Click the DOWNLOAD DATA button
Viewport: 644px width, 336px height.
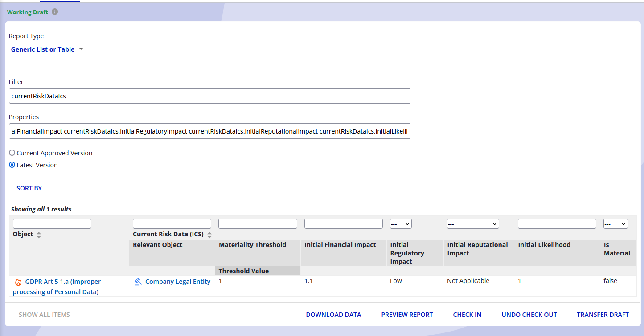pos(333,315)
